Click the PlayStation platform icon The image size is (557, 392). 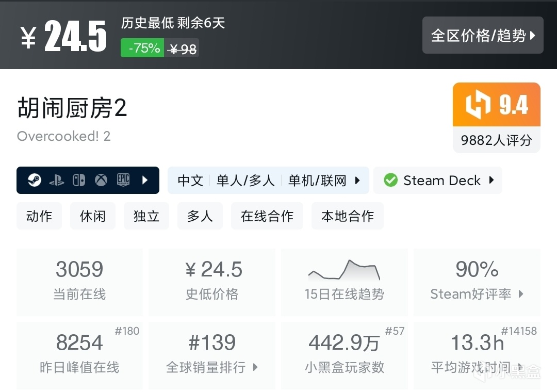[56, 181]
